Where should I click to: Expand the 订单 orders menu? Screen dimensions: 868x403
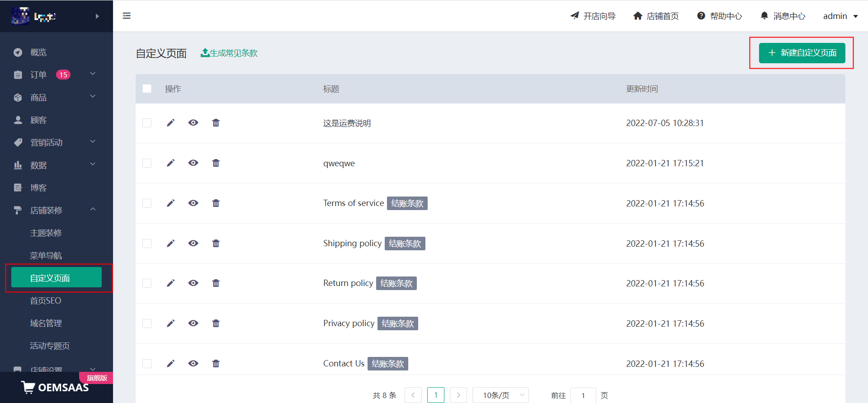point(57,75)
